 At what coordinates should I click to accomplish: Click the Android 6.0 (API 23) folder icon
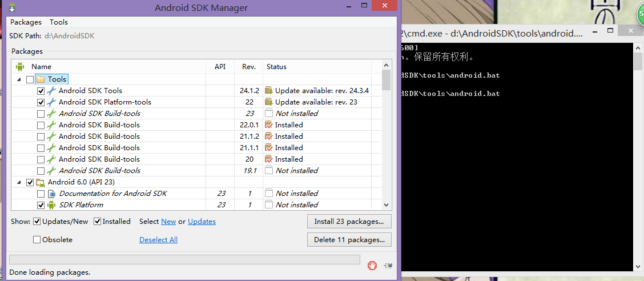coord(40,182)
